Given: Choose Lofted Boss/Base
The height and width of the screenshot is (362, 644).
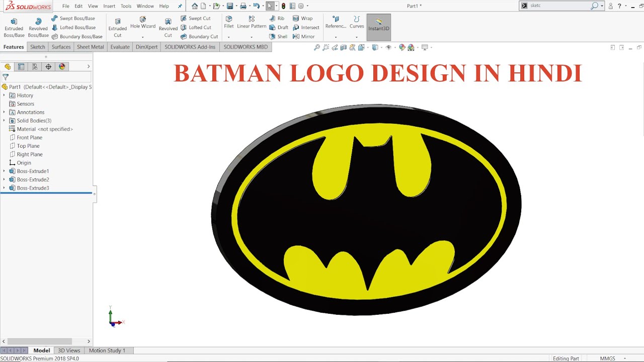Looking at the screenshot, I should click(73, 28).
